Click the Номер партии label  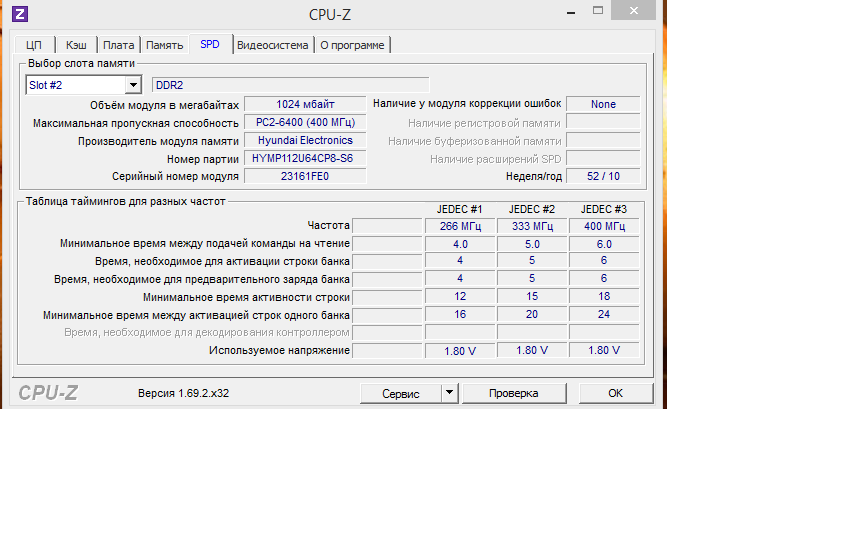coord(203,159)
